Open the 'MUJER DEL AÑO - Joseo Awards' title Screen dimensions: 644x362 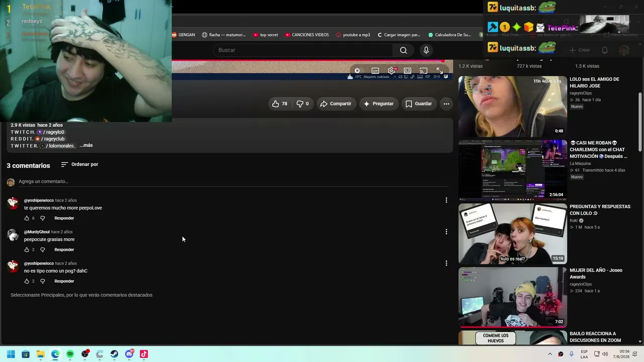(596, 274)
